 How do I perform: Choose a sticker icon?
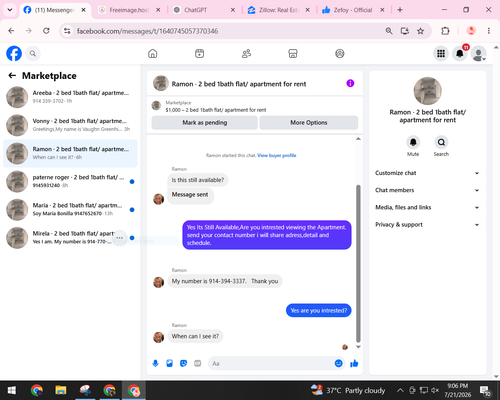(183, 363)
